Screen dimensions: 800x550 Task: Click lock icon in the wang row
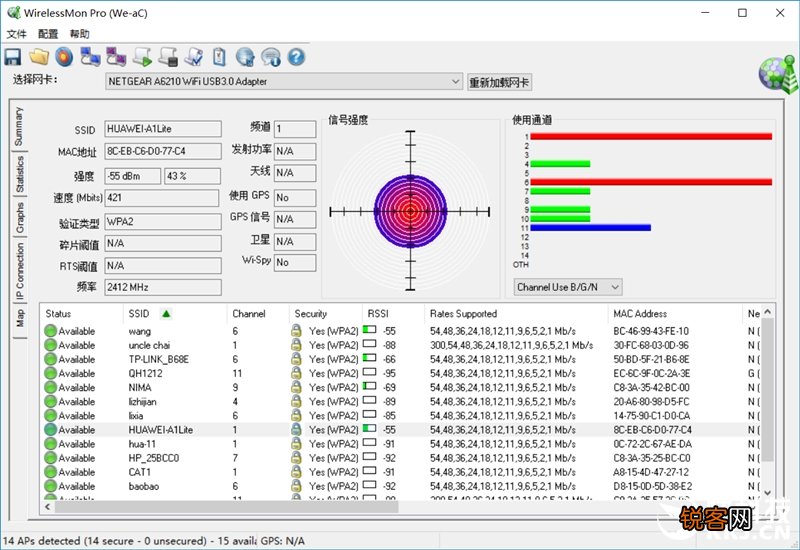[x=296, y=331]
